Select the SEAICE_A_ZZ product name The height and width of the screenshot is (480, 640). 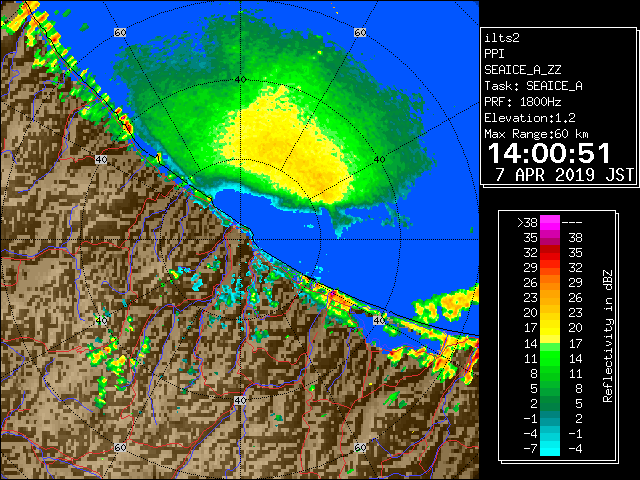click(523, 70)
